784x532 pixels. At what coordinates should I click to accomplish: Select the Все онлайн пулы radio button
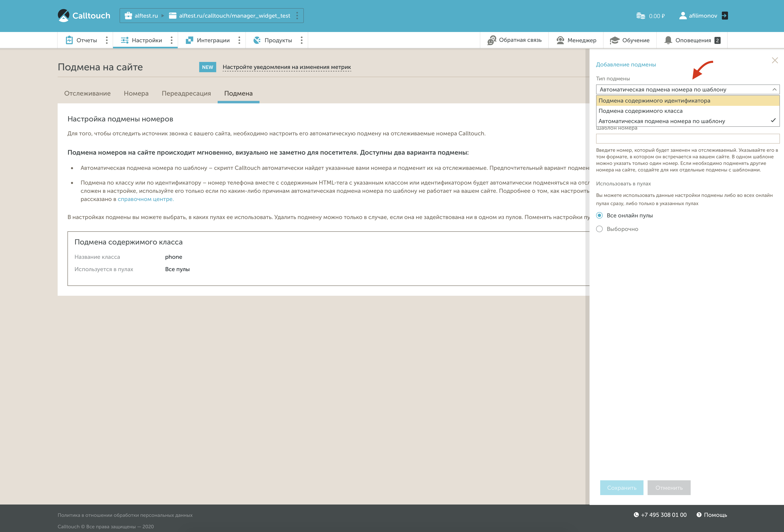point(599,215)
